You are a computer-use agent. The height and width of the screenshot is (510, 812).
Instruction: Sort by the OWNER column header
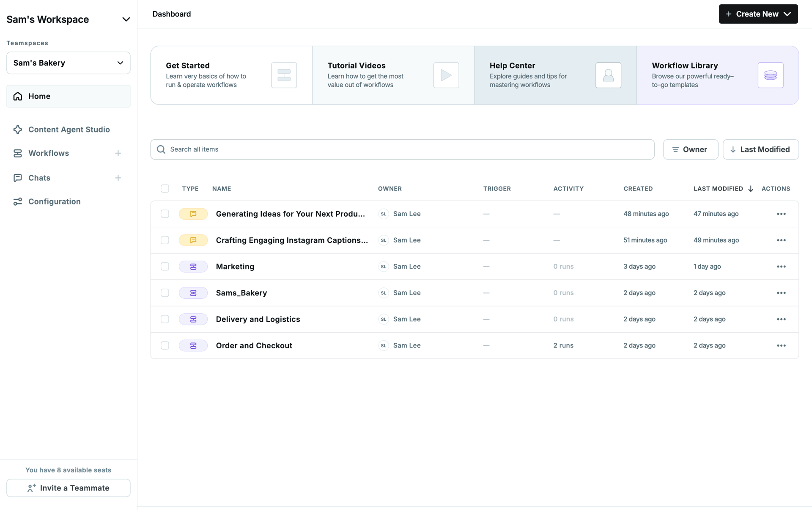[390, 189]
